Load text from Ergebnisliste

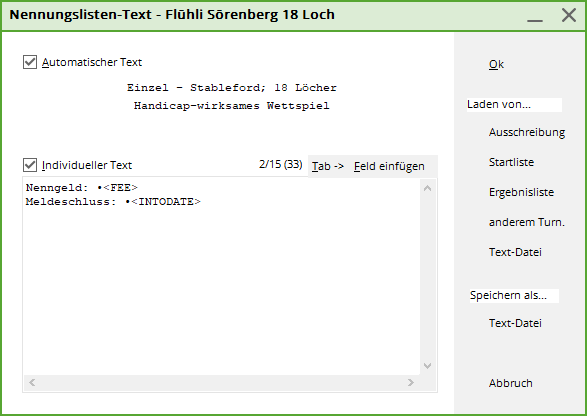pyautogui.click(x=521, y=192)
